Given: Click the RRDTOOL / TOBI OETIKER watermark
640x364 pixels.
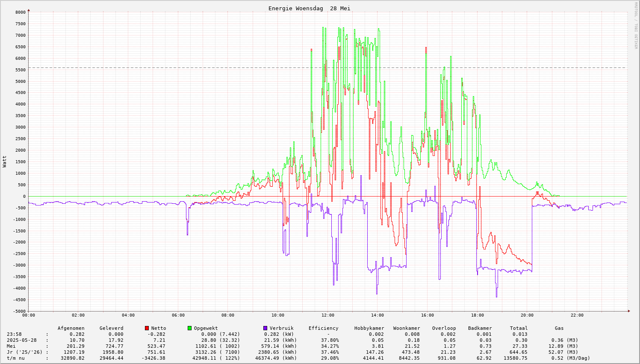Looking at the screenshot, I should [x=635, y=25].
